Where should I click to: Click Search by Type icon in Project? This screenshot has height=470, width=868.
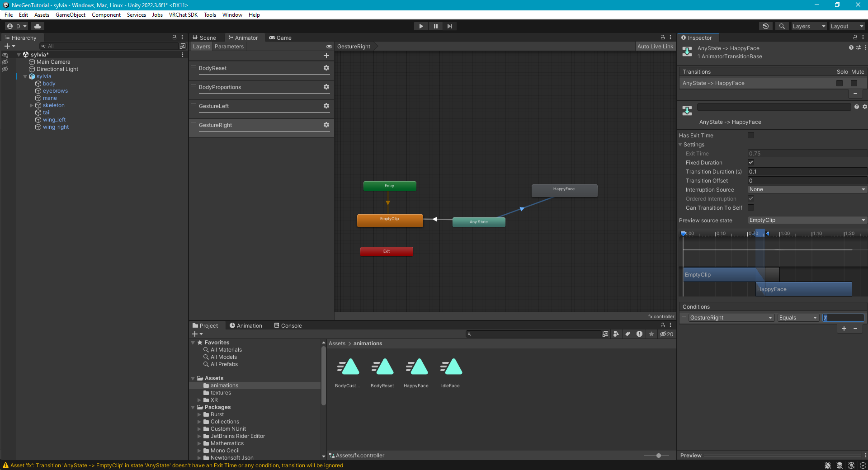(616, 334)
